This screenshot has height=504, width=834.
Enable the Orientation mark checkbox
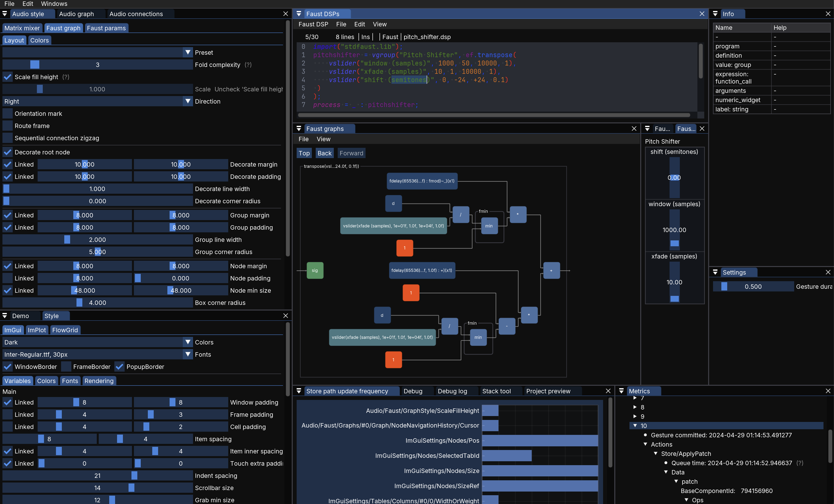7,114
